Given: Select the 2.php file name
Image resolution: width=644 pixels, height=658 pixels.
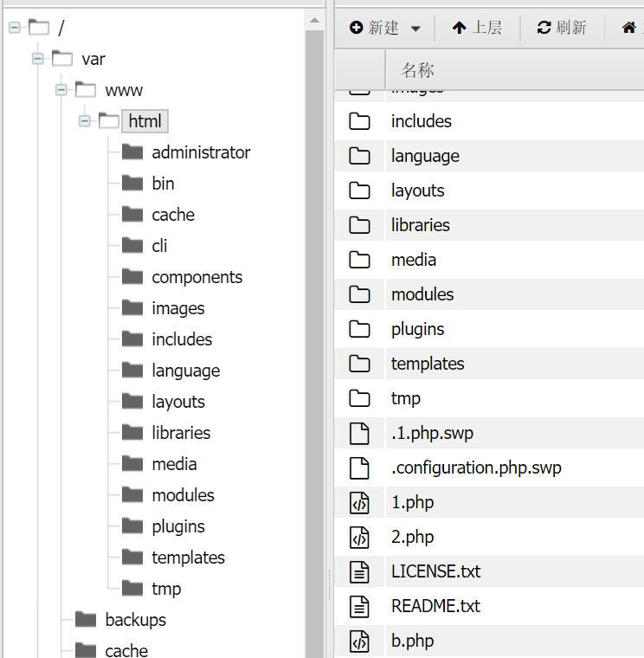Looking at the screenshot, I should [x=412, y=537].
